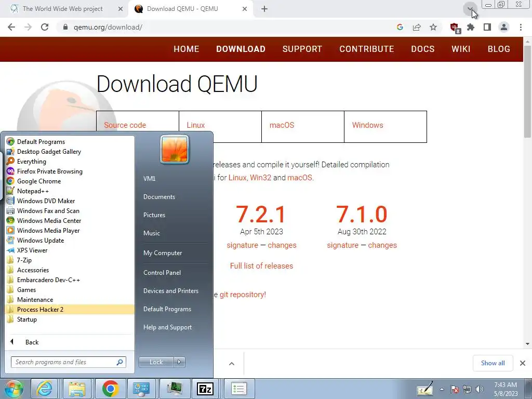532x399 pixels.
Task: Select the Linux download tab
Action: click(220, 127)
